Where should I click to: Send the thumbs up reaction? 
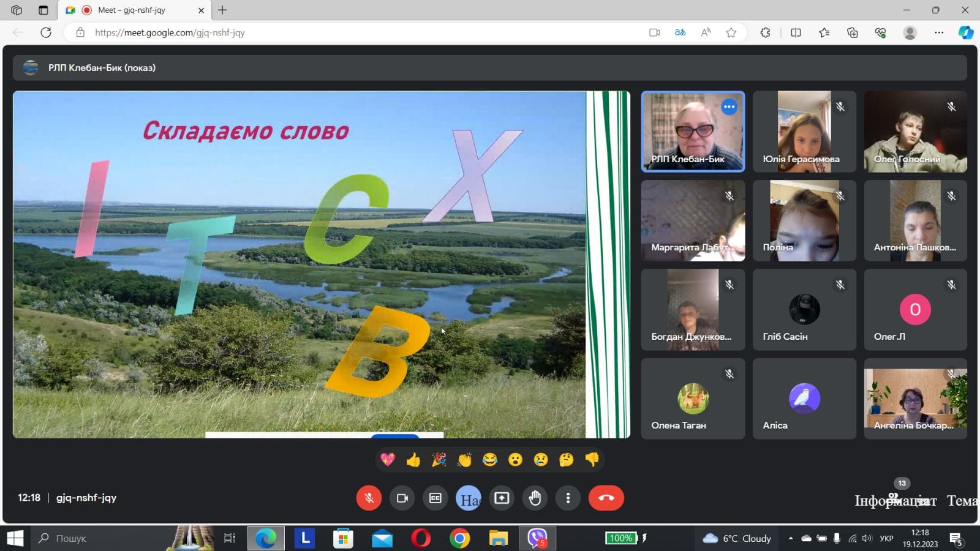pos(413,460)
